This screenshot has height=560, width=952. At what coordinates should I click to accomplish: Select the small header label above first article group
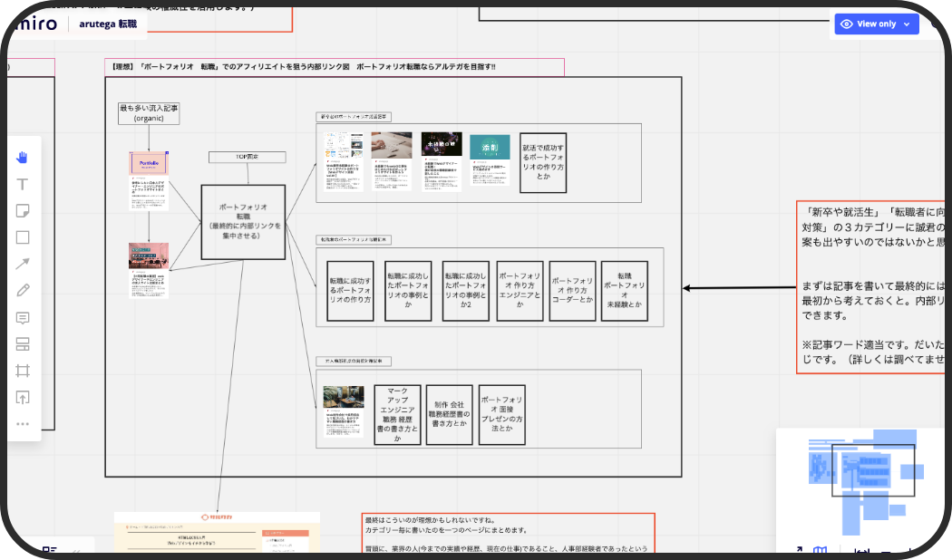tap(354, 117)
